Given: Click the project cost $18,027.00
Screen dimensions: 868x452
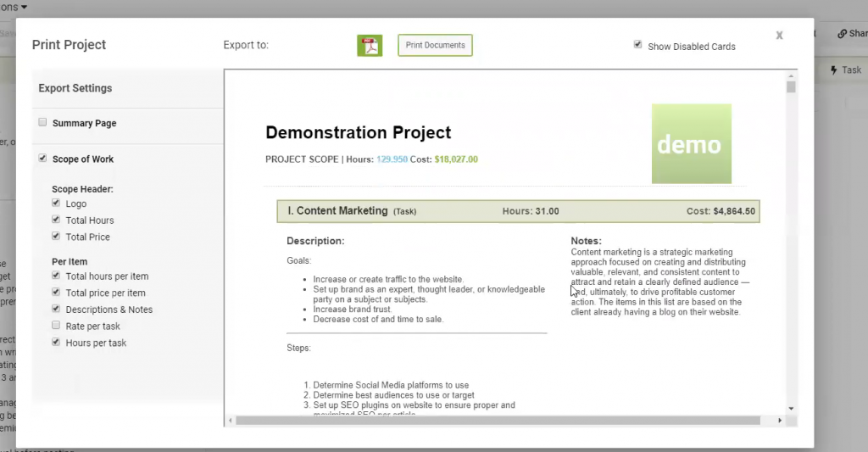Looking at the screenshot, I should [x=456, y=159].
